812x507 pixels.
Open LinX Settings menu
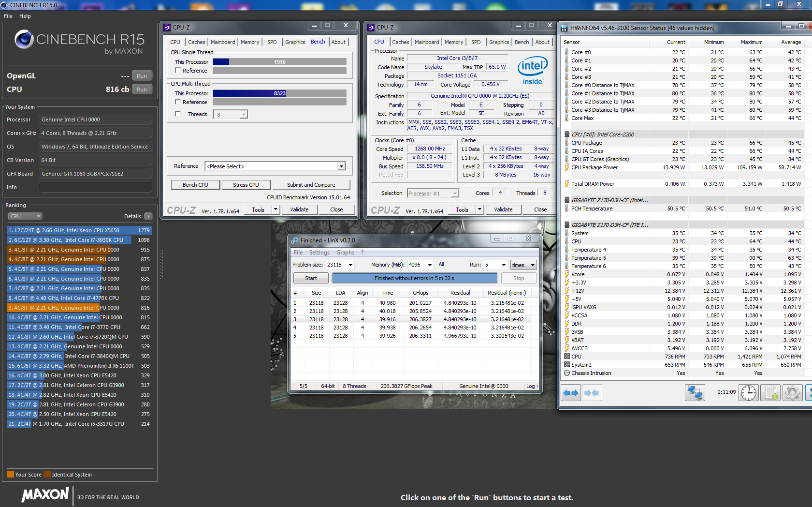coord(319,253)
